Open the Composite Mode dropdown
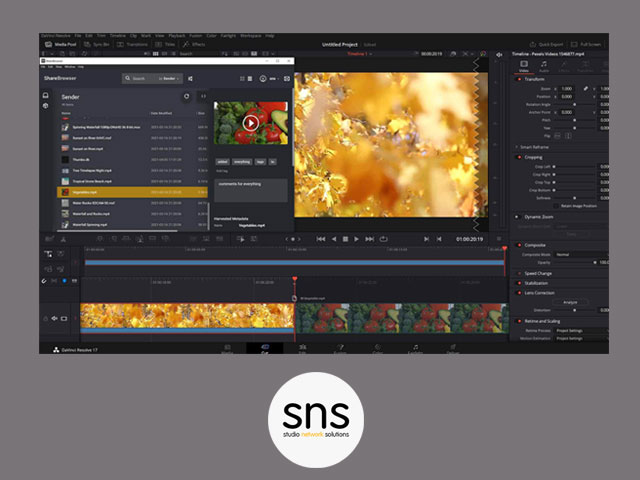640x480 pixels. coord(581,254)
